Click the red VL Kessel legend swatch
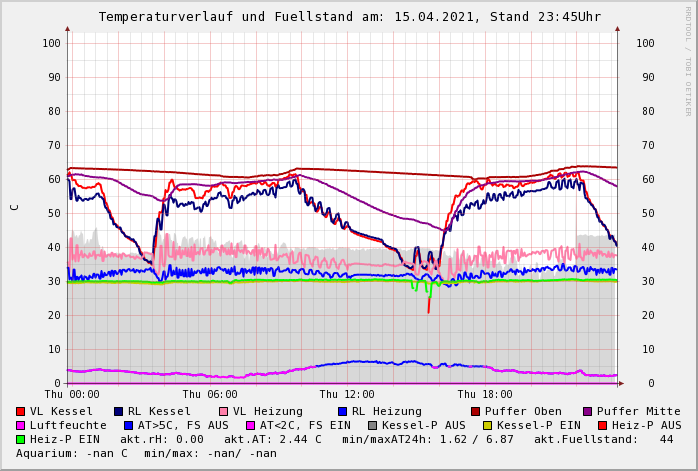 [21, 411]
